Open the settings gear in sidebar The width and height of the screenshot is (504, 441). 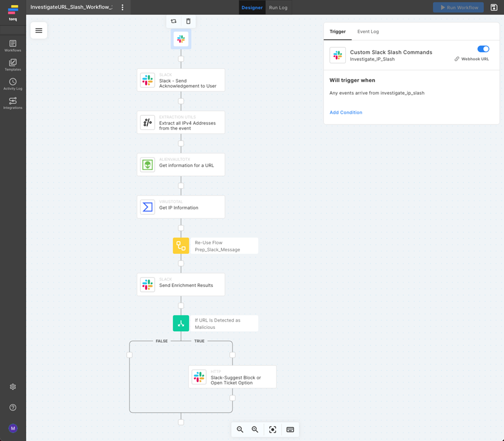[x=13, y=387]
